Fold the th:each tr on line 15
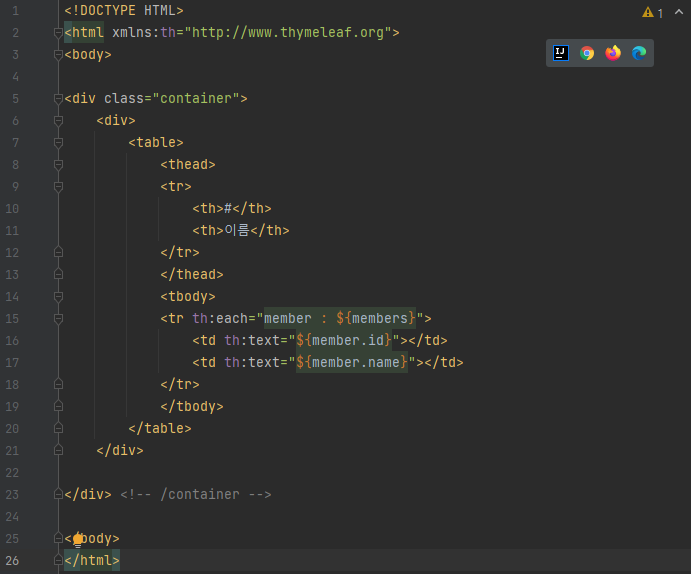The height and width of the screenshot is (574, 691). [x=58, y=318]
